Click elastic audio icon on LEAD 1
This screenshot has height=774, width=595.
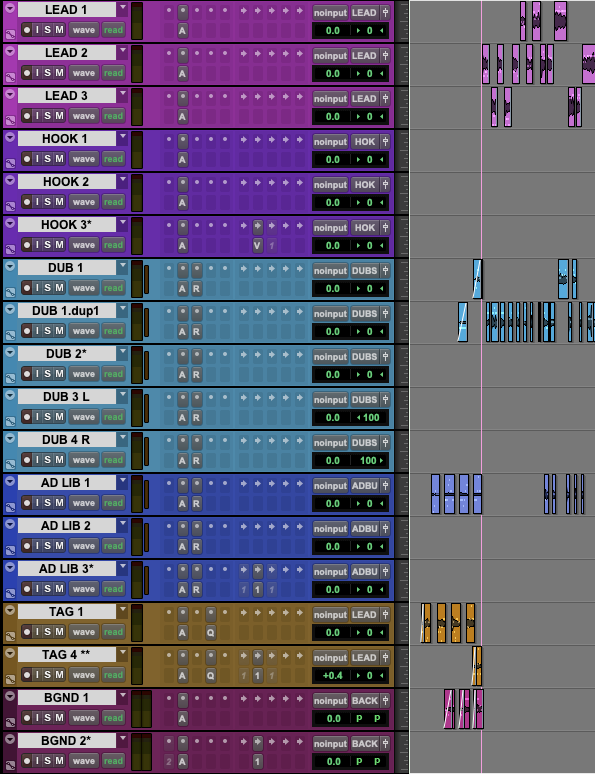click(10, 35)
